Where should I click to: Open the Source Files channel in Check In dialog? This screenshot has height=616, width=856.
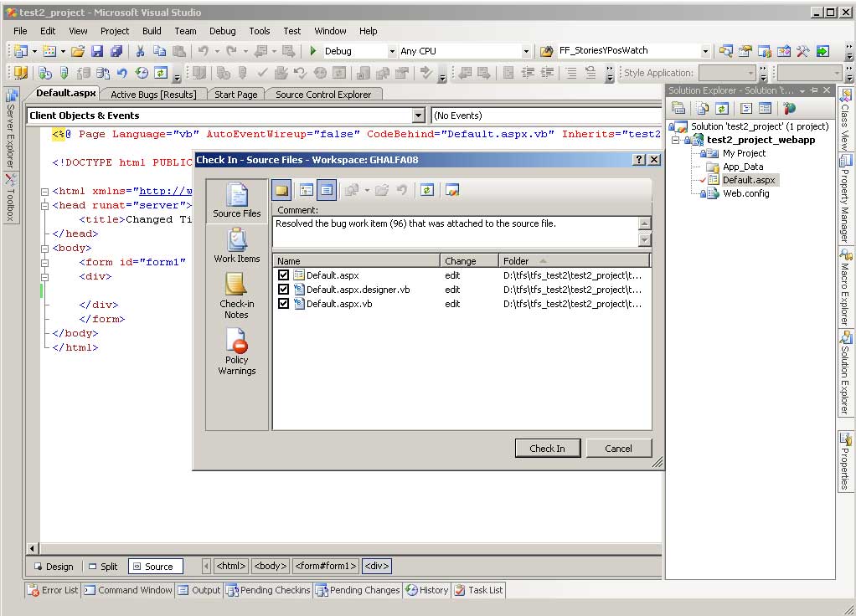pyautogui.click(x=236, y=200)
